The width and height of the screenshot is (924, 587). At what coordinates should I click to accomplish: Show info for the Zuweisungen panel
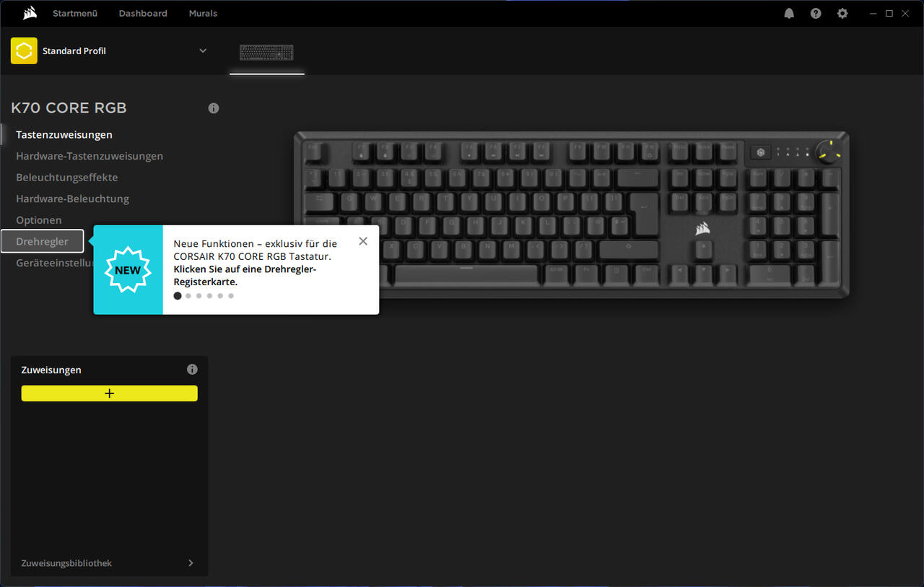[192, 369]
